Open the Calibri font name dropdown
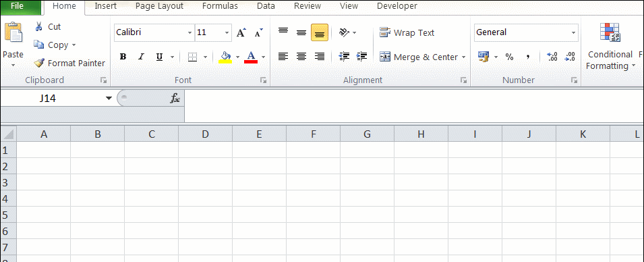The height and width of the screenshot is (262, 644). [x=189, y=33]
